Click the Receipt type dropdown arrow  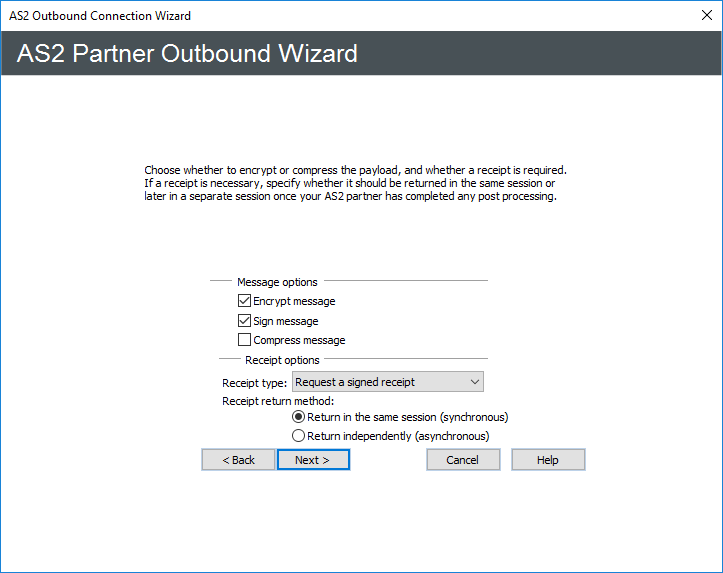(x=474, y=382)
